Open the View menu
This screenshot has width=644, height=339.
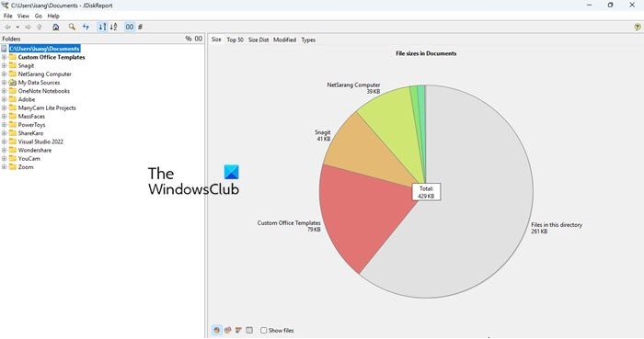tap(23, 16)
